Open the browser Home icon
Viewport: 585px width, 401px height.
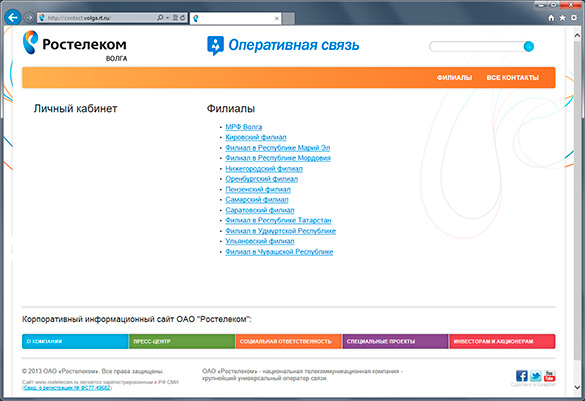551,18
